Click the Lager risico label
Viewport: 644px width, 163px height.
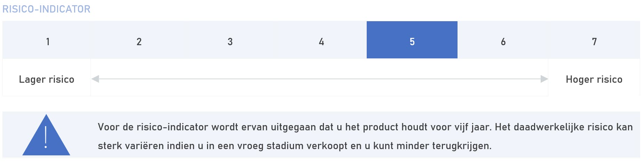tap(47, 80)
